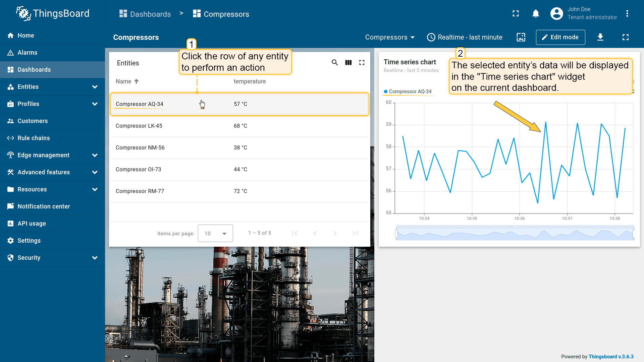Go to Alarms in sidebar
The image size is (644, 362).
click(x=28, y=53)
